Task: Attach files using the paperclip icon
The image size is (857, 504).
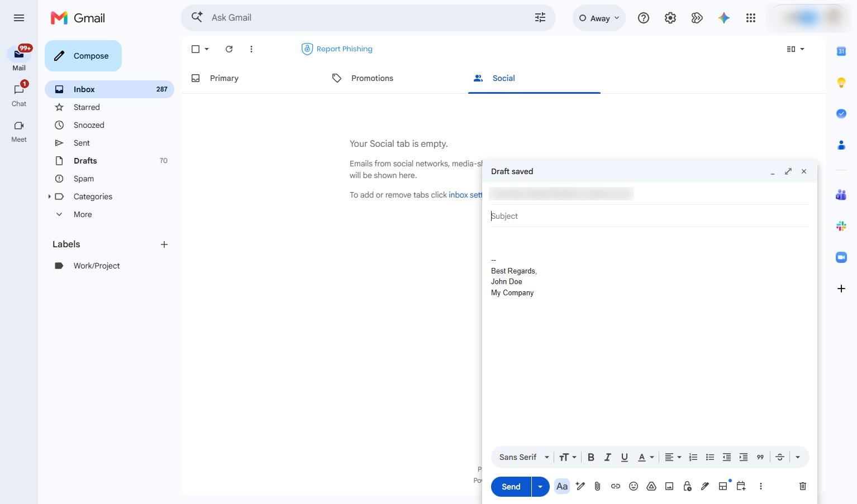Action: coord(597,486)
